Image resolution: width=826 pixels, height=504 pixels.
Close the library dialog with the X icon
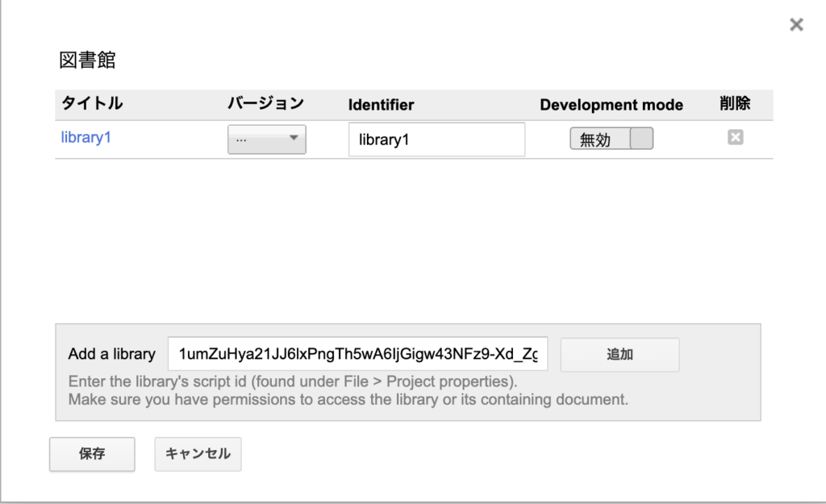coord(796,25)
